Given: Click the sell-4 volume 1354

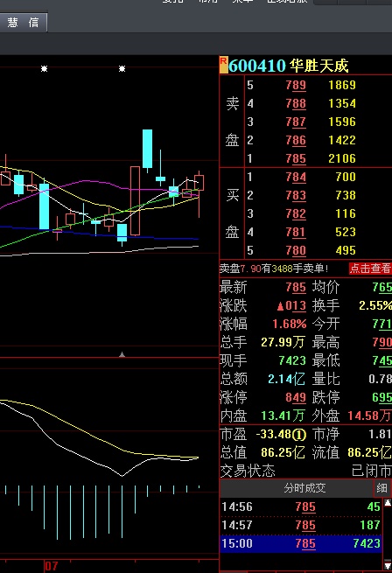Looking at the screenshot, I should point(342,103).
